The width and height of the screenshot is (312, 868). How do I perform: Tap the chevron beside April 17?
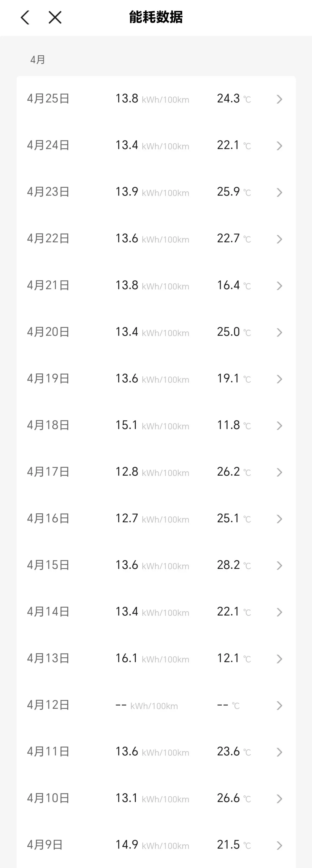(x=279, y=472)
